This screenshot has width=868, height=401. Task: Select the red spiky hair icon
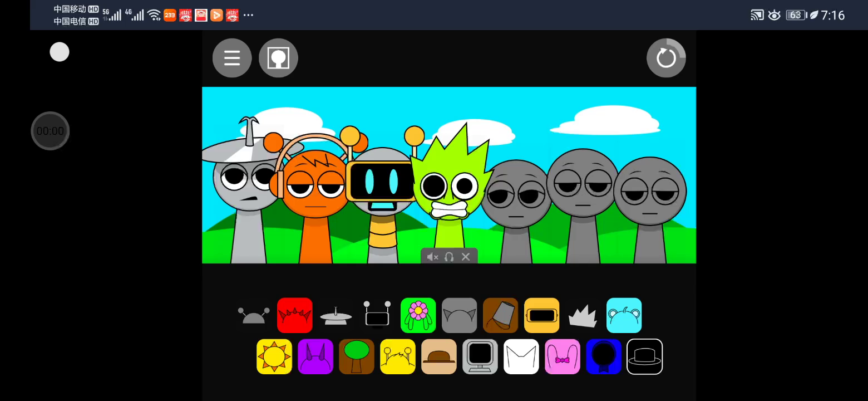click(x=294, y=316)
